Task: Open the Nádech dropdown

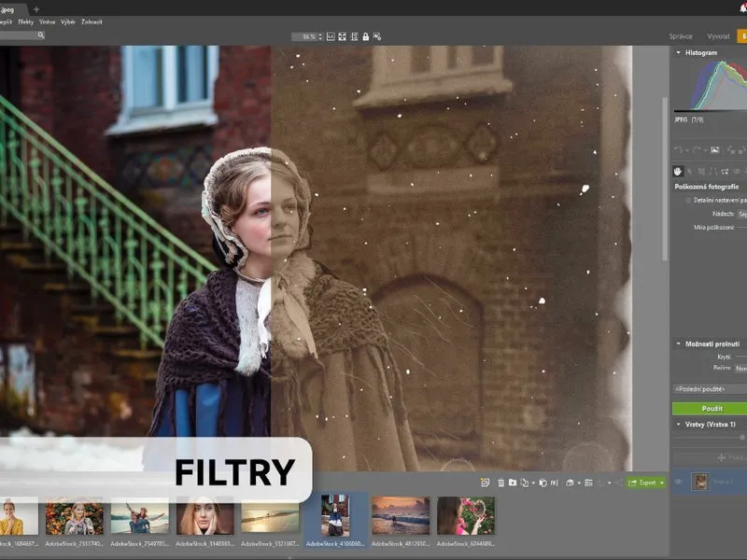Action: [x=741, y=214]
